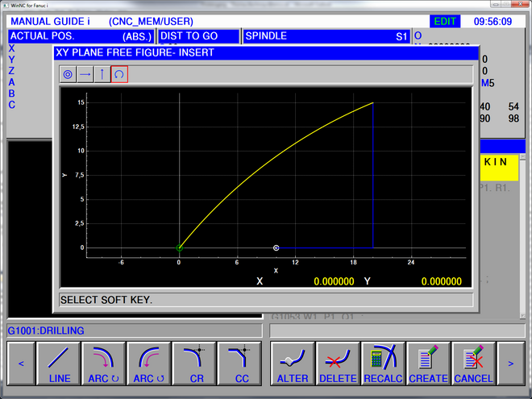Viewport: 532px width, 399px height.
Task: Insert a chamfer with CC key
Action: 240,364
